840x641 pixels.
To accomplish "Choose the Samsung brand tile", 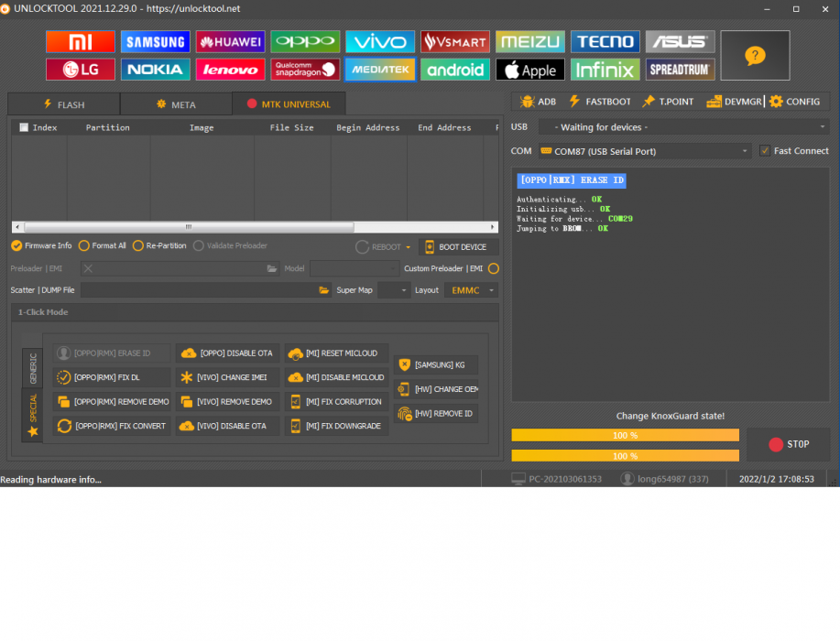I will [156, 42].
